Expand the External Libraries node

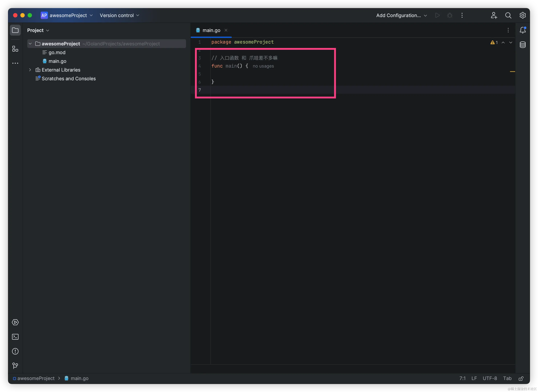[x=30, y=70]
